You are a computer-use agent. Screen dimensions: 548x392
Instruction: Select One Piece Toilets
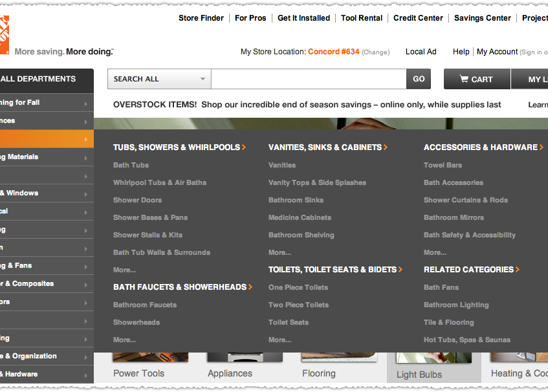pos(298,288)
